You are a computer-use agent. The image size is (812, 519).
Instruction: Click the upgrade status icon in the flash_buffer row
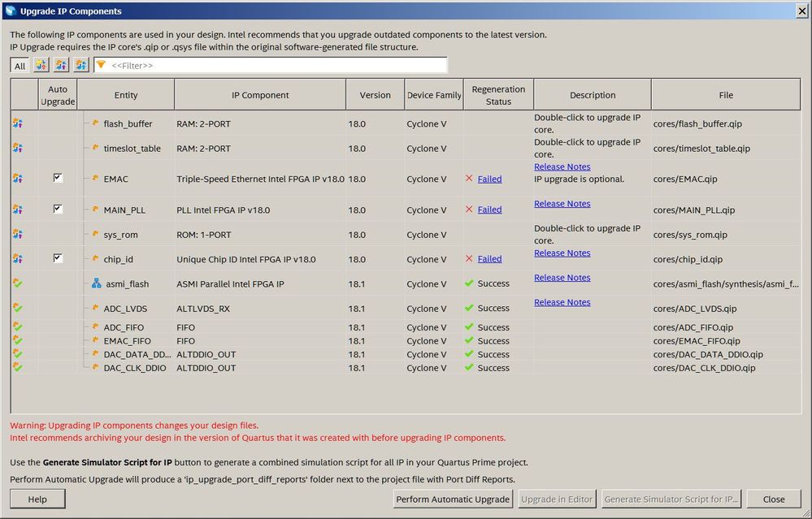17,123
